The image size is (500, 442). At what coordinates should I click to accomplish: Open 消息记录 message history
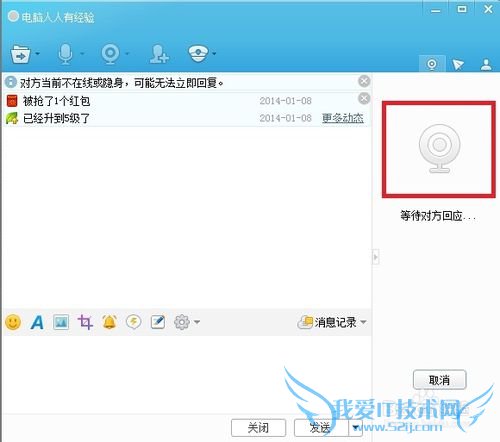[327, 322]
